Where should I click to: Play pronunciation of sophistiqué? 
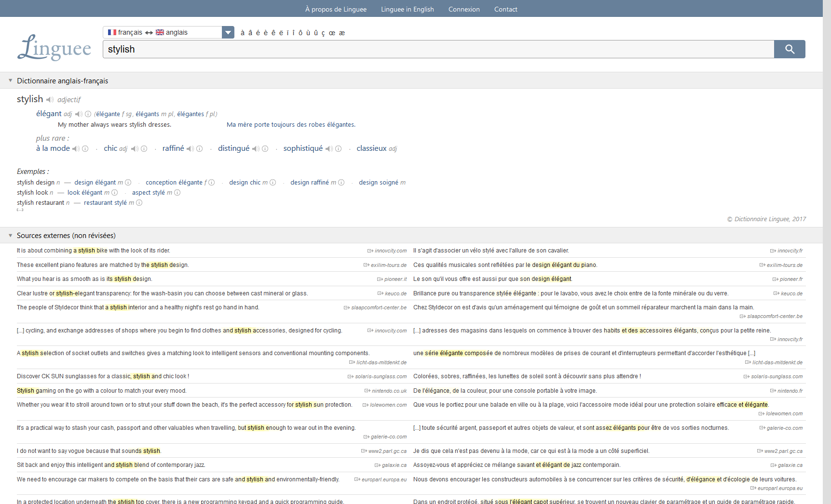coord(329,149)
